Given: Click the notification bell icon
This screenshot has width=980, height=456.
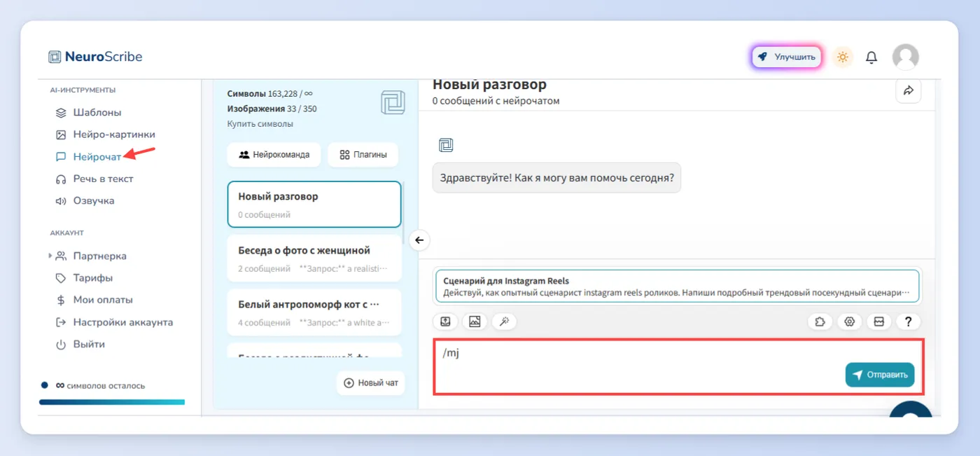Looking at the screenshot, I should pyautogui.click(x=871, y=57).
